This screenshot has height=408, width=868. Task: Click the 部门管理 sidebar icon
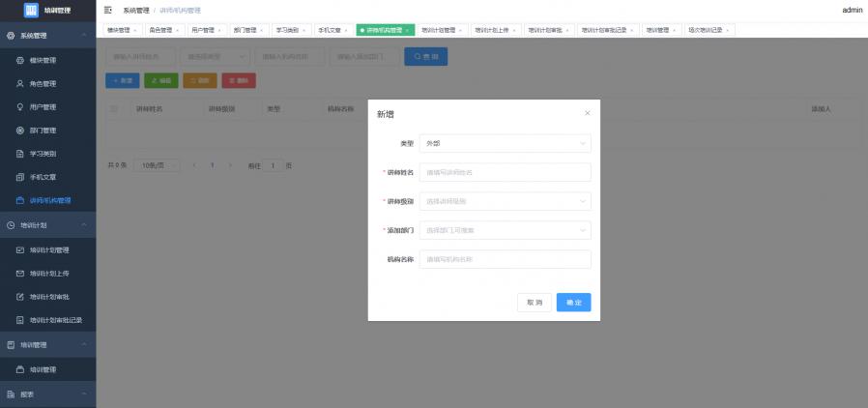(x=20, y=130)
